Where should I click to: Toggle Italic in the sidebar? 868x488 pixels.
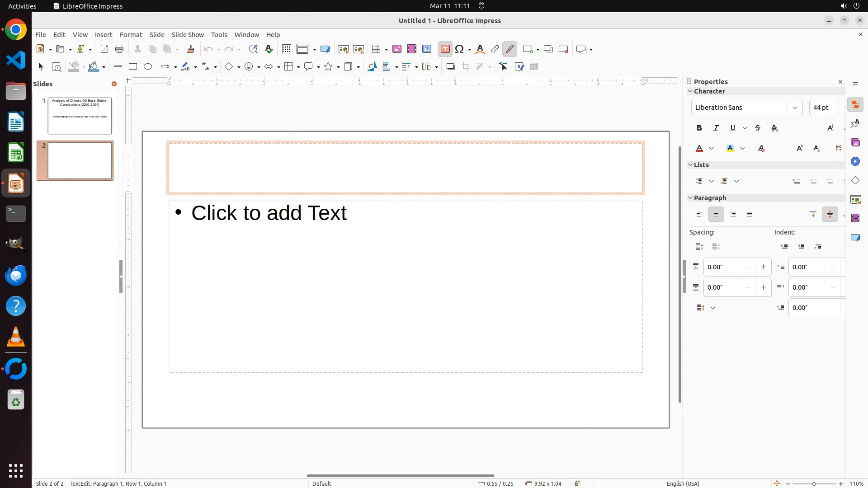(x=716, y=128)
